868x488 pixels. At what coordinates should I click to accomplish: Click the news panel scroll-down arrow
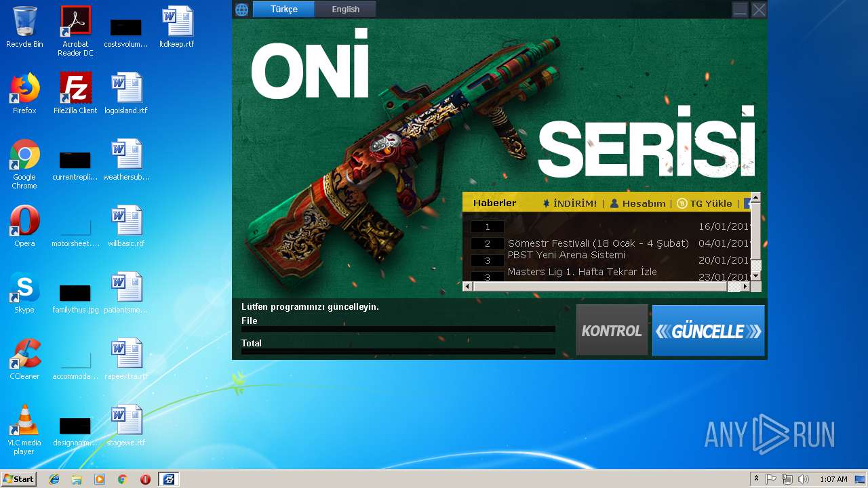coord(755,276)
